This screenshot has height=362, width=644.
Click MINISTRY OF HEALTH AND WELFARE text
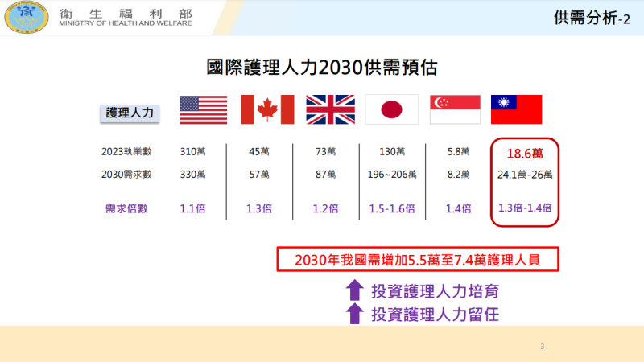point(126,23)
